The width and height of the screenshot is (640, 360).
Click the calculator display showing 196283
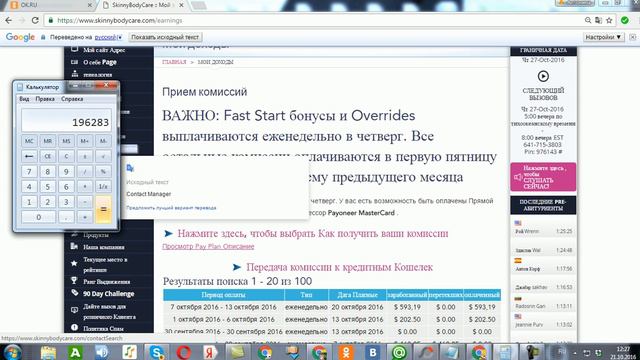click(66, 120)
